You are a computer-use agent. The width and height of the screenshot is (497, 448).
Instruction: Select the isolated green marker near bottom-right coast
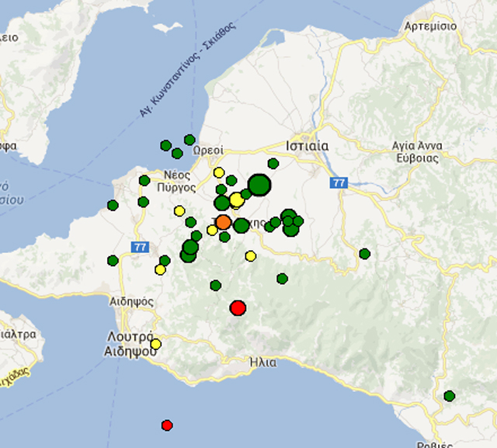click(x=449, y=396)
